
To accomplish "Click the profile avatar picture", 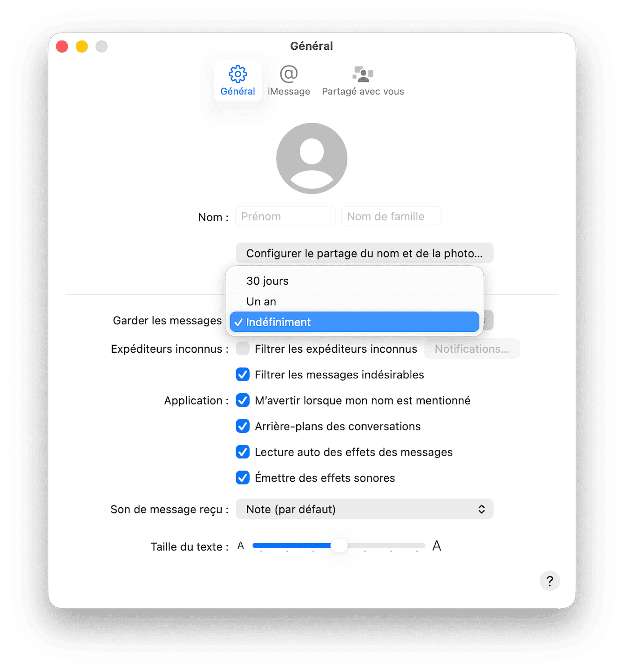I will [312, 158].
